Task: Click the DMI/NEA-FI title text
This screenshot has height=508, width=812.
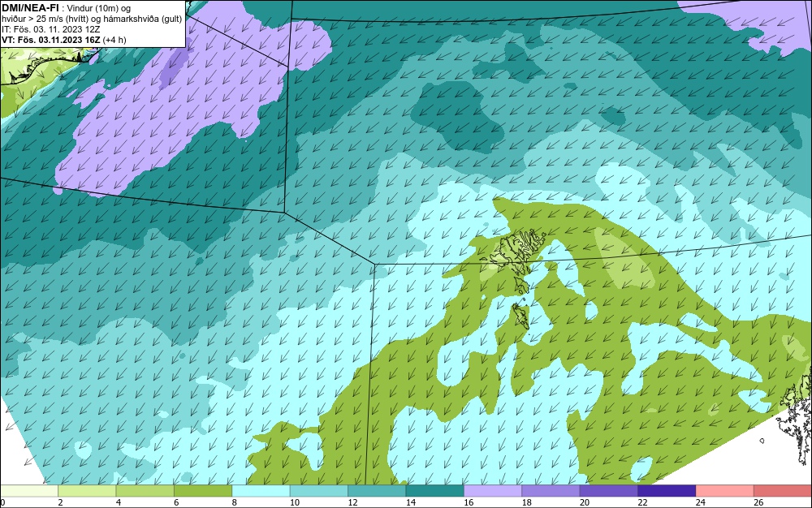Action: pyautogui.click(x=30, y=8)
